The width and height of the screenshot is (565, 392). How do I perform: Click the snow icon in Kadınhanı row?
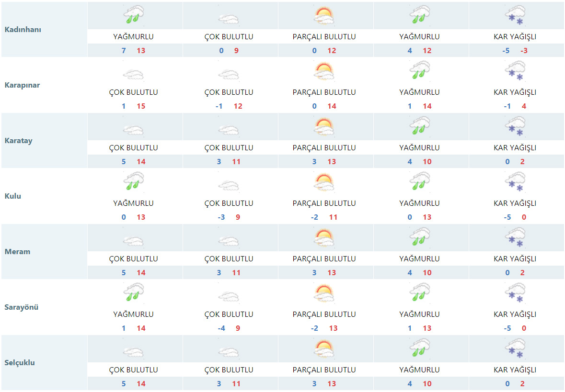515,16
